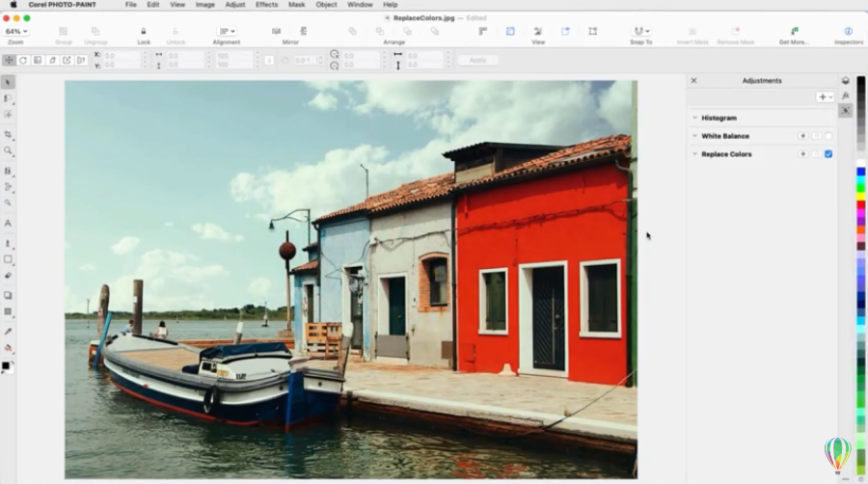Click the Y position input field
Screen dimensions: 868x484
click(122, 65)
